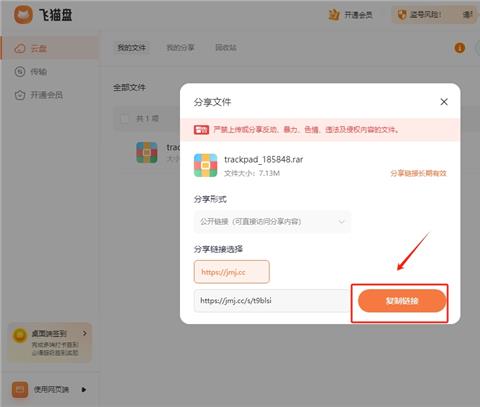Screen dimensions: 480x407
Task: Click the 分享形式 label
Action: [x=210, y=199]
